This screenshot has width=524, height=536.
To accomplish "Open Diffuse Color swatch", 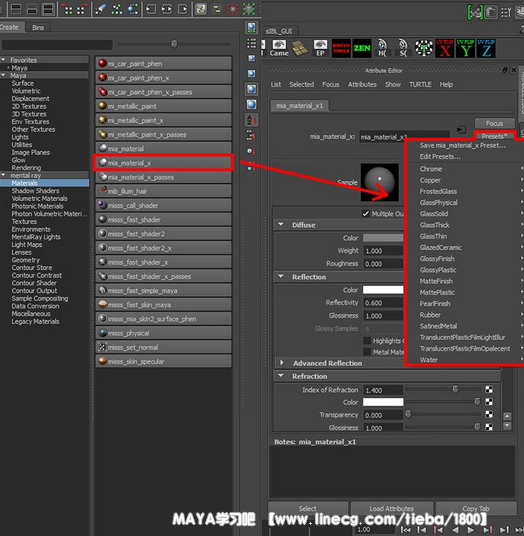I will tap(383, 238).
